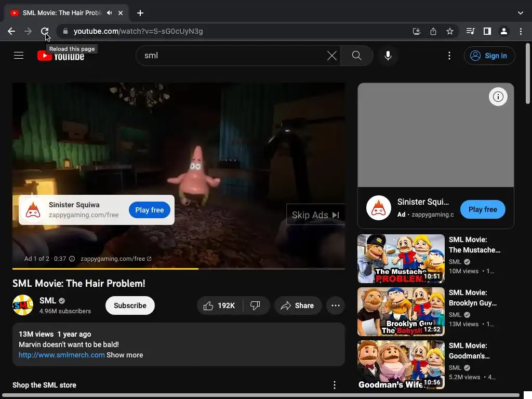This screenshot has height=399, width=532.
Task: Open the smlmerch.com link
Action: (x=61, y=355)
